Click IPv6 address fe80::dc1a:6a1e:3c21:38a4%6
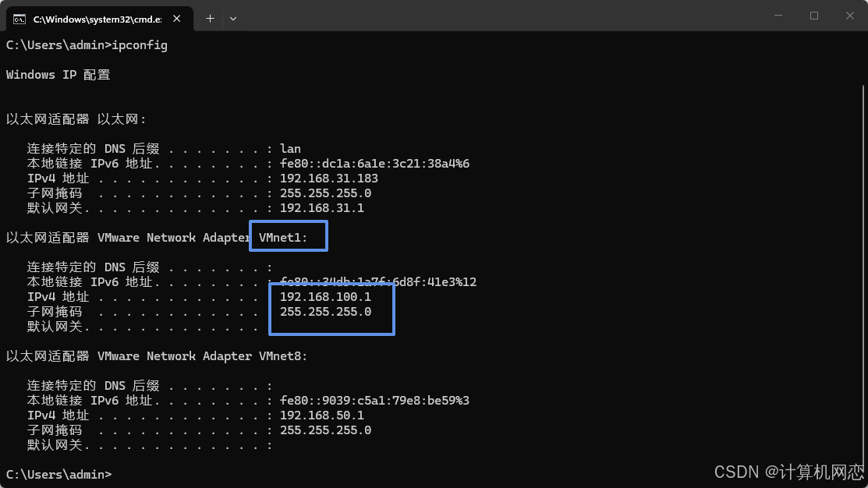This screenshot has width=868, height=488. point(375,164)
